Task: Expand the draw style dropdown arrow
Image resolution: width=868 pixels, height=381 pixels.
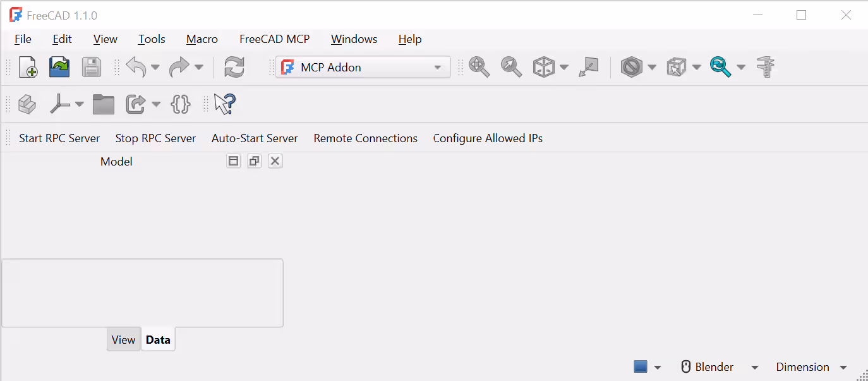Action: point(652,67)
